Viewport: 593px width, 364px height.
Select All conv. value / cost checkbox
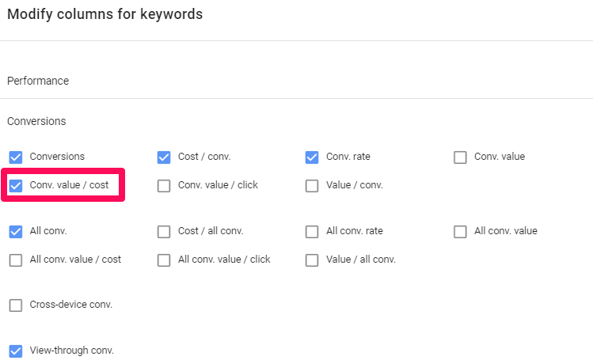[x=16, y=260]
